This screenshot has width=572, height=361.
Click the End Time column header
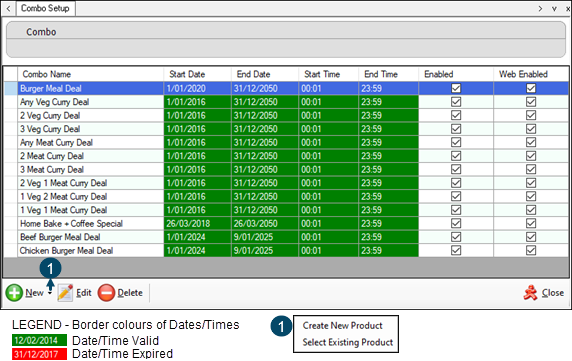[x=389, y=74]
